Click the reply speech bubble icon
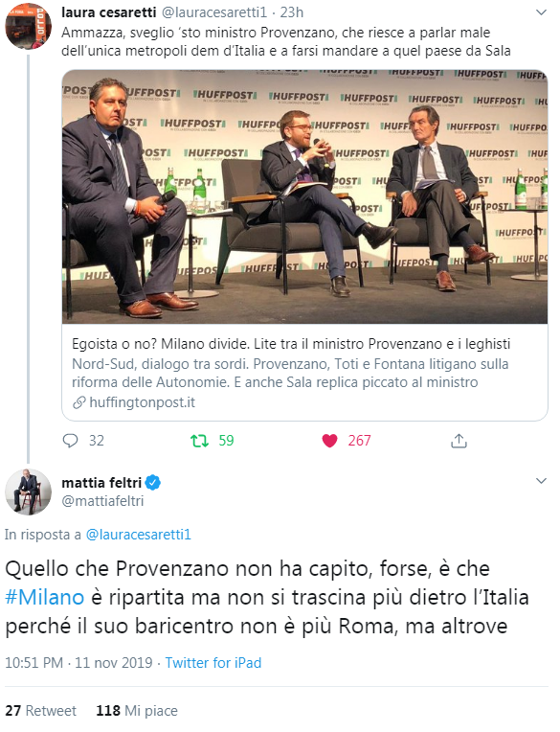The image size is (560, 732). 70,440
